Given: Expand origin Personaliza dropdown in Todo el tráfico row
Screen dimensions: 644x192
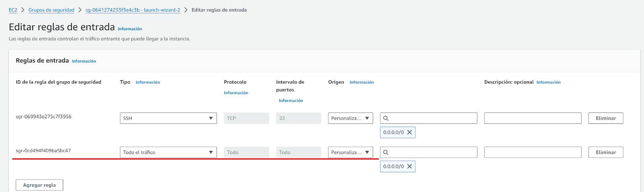Looking at the screenshot, I should [x=351, y=152].
